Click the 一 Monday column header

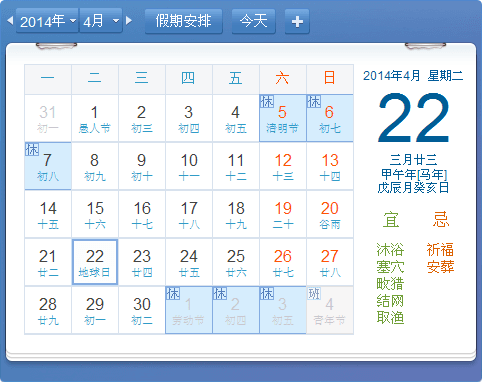[48, 79]
